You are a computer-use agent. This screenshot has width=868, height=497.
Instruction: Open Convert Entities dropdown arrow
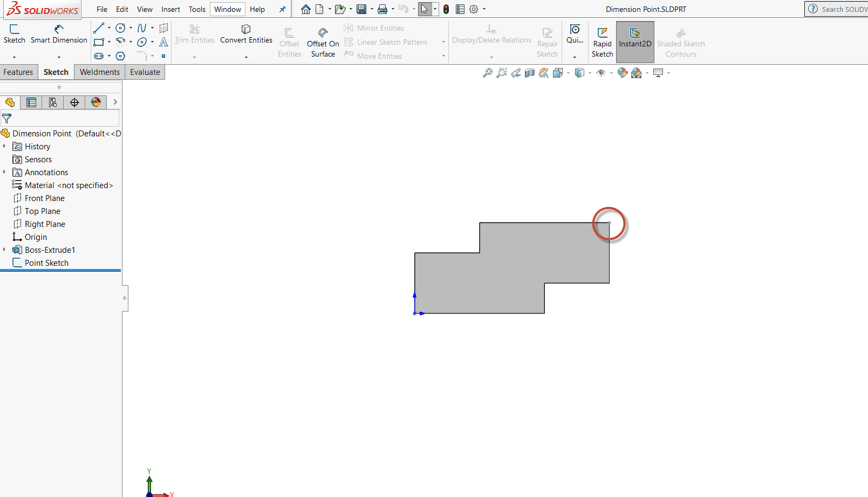pyautogui.click(x=246, y=57)
